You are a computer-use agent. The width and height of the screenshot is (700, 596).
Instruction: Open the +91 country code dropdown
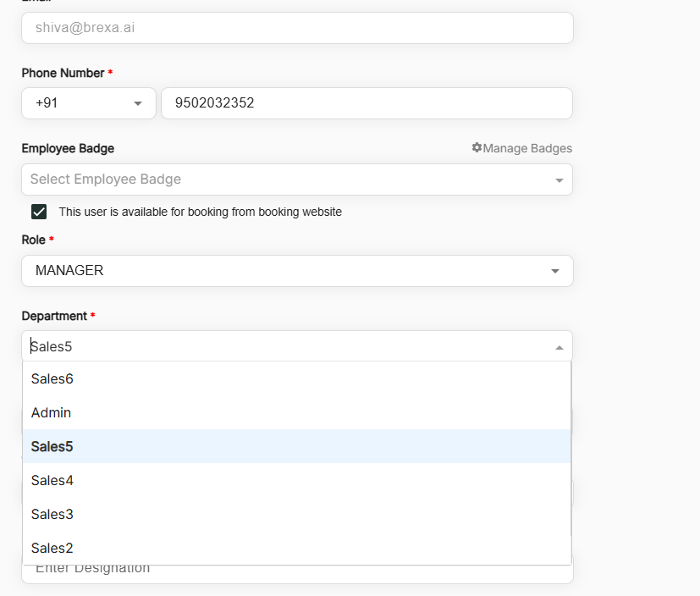[x=88, y=103]
